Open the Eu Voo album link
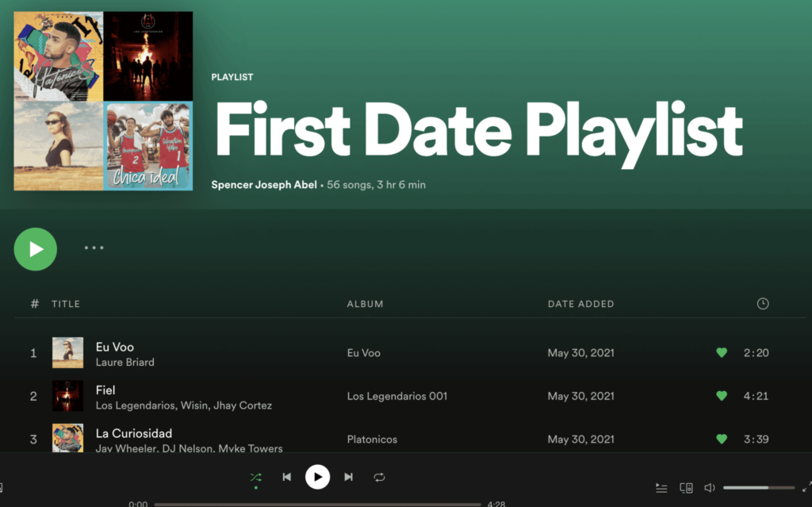Image resolution: width=812 pixels, height=507 pixels. pos(363,352)
